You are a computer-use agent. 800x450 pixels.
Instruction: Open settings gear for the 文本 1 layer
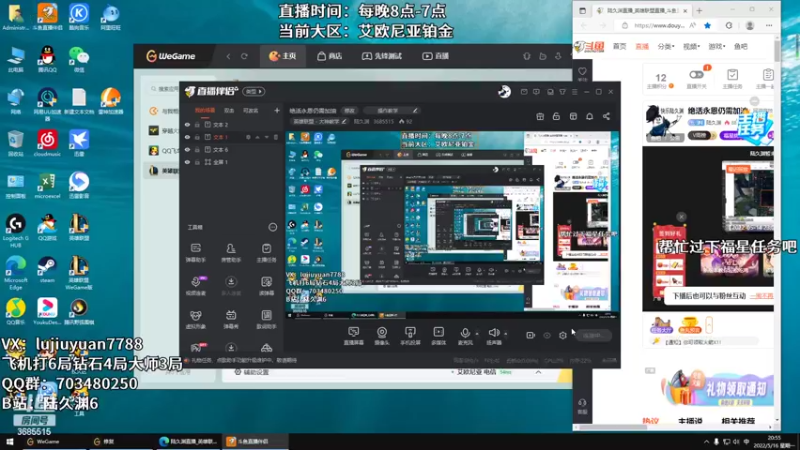pyautogui.click(x=248, y=137)
